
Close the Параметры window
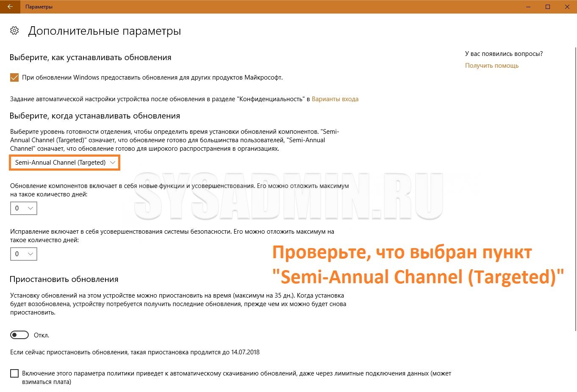(567, 7)
